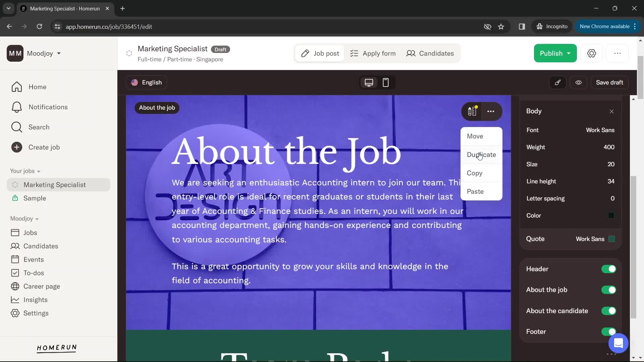Viewport: 644px width, 362px height.
Task: Toggle the Header section visibility
Action: pos(609,269)
